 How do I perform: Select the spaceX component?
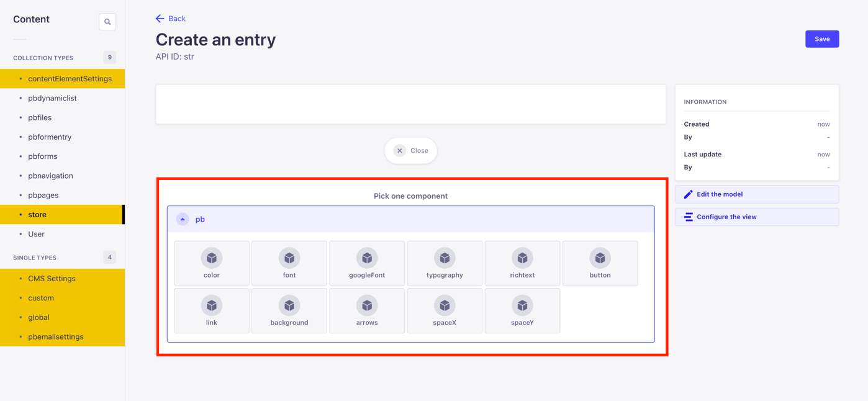(445, 310)
